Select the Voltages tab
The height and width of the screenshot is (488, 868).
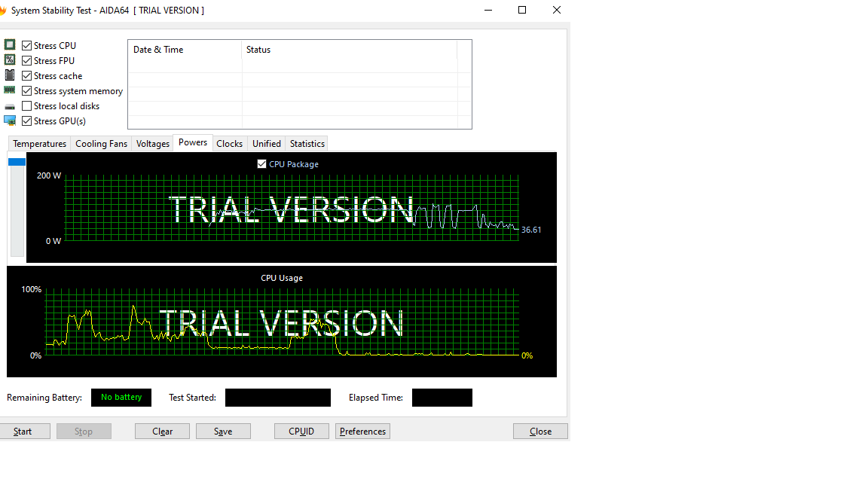point(153,144)
